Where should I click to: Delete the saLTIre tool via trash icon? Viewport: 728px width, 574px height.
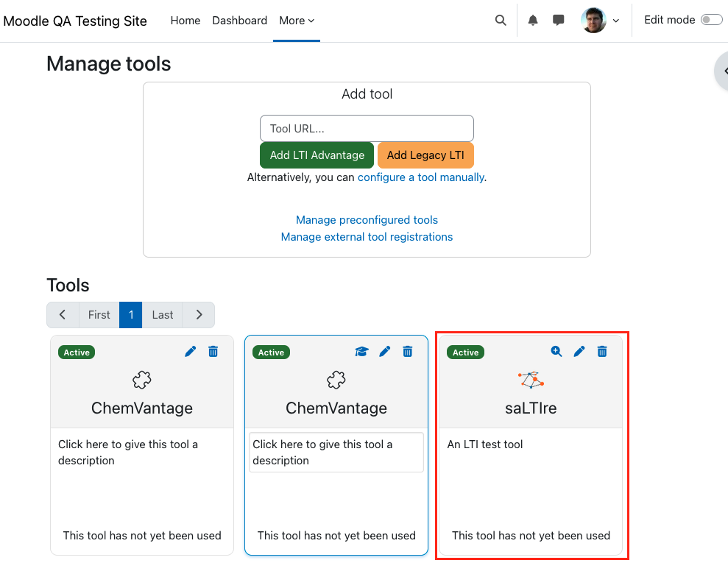[602, 352]
